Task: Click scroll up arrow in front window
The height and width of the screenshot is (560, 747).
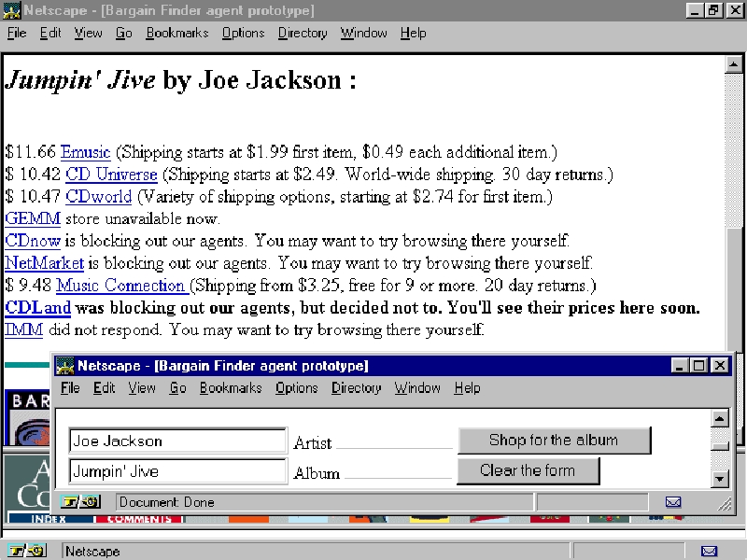Action: click(x=719, y=418)
